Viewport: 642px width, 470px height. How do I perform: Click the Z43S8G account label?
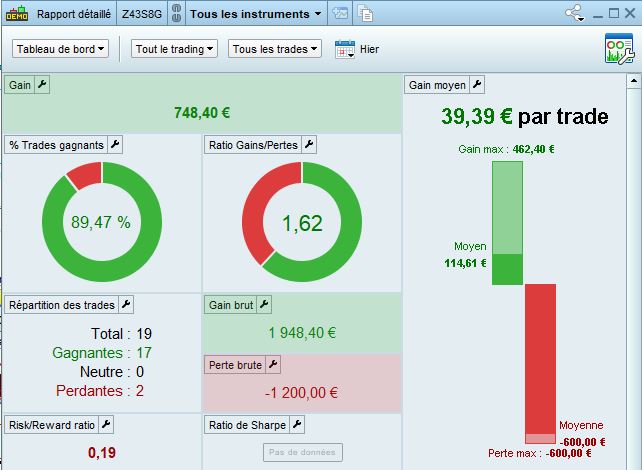142,14
